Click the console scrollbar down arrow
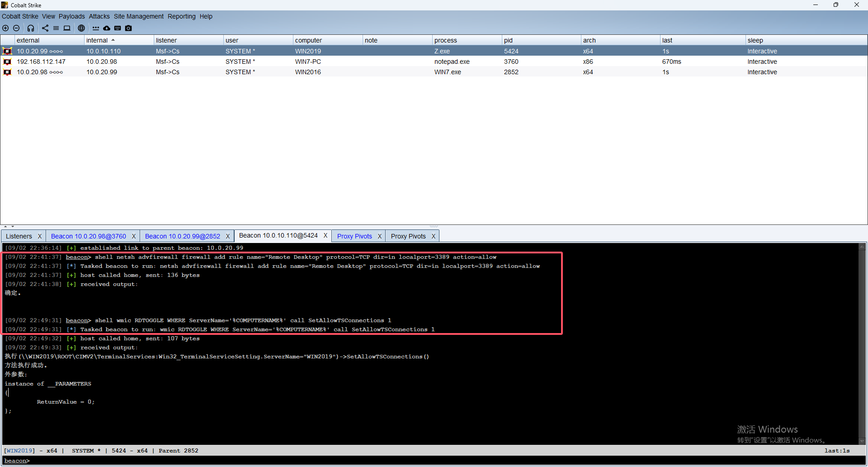This screenshot has height=467, width=868. [862, 441]
